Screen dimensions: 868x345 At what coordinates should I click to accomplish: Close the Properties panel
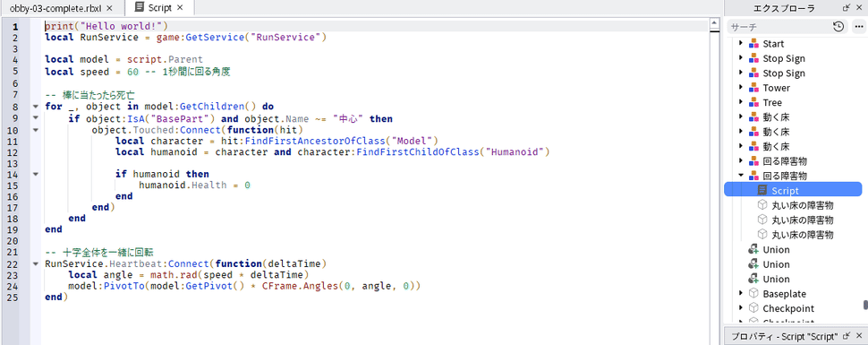tap(860, 336)
